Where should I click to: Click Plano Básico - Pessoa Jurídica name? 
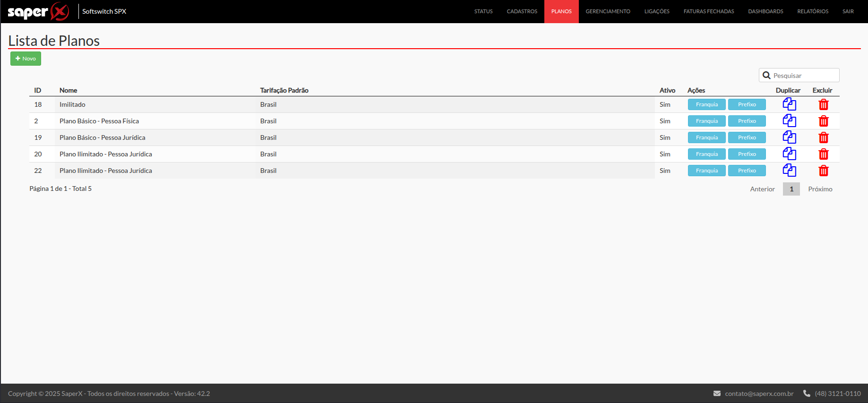[103, 137]
